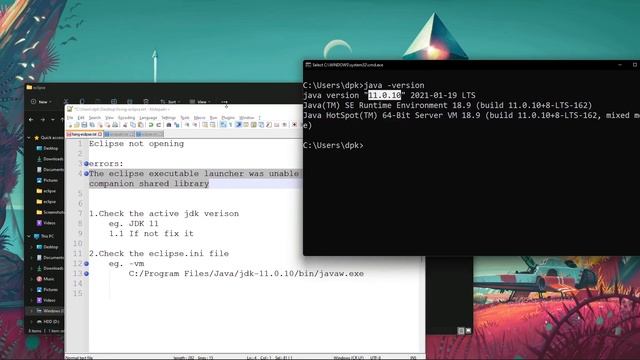The image size is (640, 360).
Task: Switch Explorer to large icons view icon
Action: pyautogui.click(x=468, y=331)
